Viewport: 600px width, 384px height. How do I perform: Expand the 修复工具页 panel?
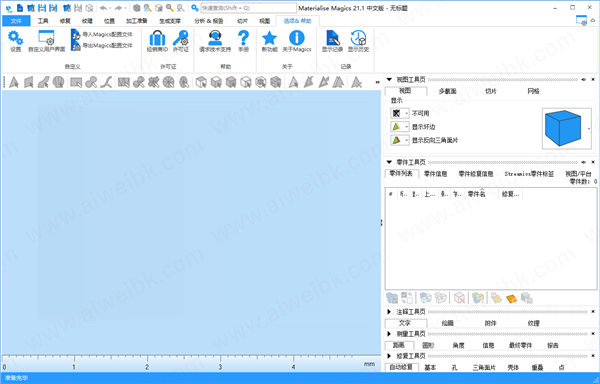pos(389,356)
